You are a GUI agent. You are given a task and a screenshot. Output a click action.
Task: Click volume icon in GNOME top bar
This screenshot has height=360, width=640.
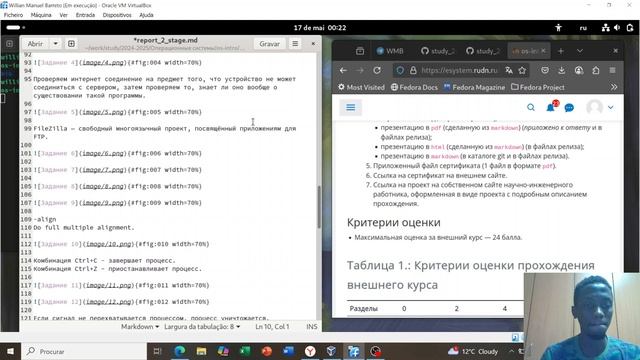[x=617, y=28]
